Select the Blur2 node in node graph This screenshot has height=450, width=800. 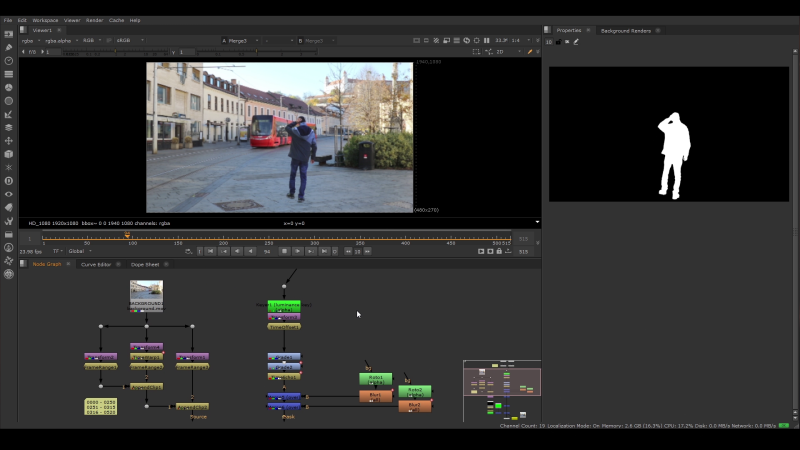tap(415, 407)
